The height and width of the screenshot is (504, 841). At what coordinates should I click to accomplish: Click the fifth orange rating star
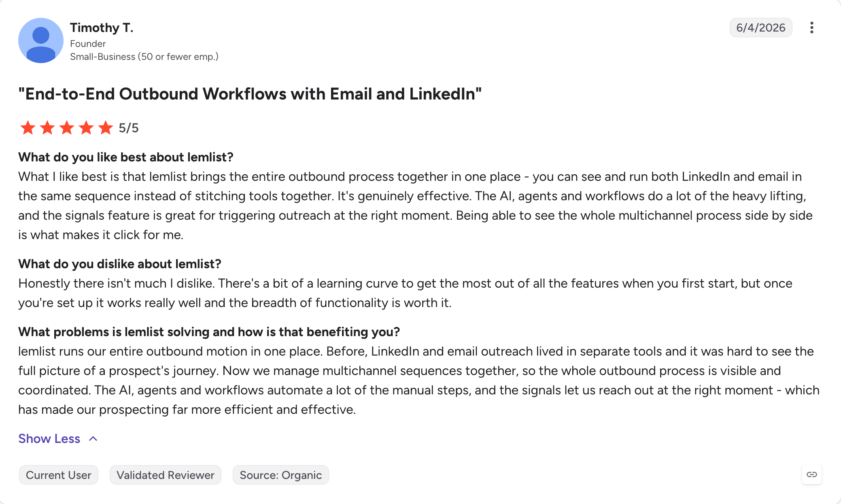pos(106,128)
